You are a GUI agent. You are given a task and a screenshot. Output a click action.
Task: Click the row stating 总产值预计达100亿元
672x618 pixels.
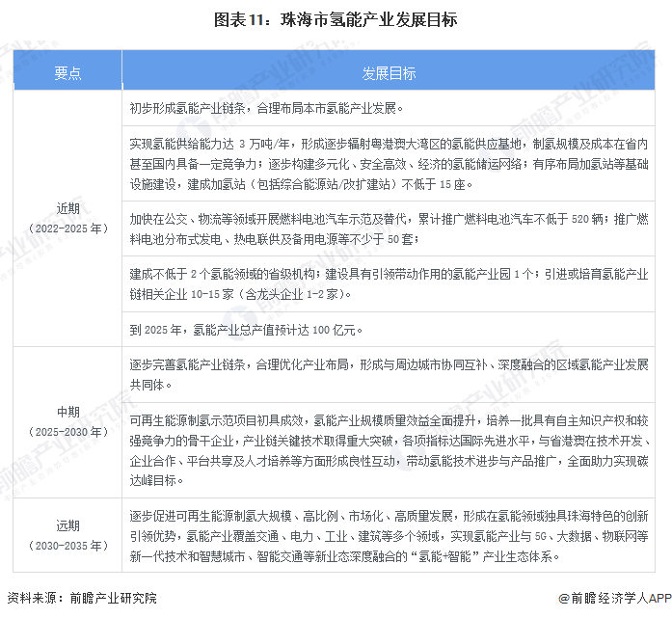tap(389, 329)
